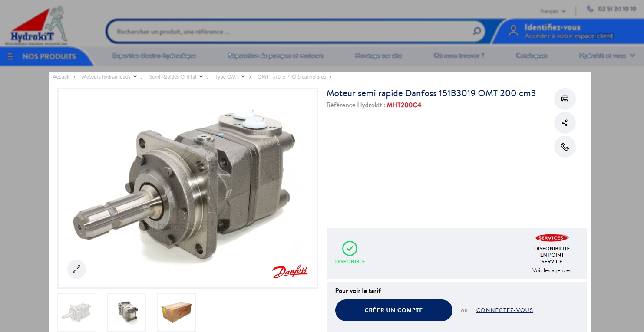Image resolution: width=644 pixels, height=332 pixels.
Task: Click the Danfoss logo on product image
Action: (290, 271)
